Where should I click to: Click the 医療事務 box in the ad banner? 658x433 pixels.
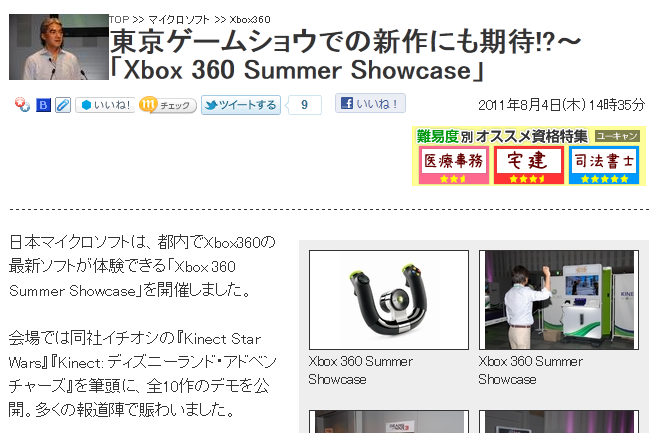coord(454,165)
